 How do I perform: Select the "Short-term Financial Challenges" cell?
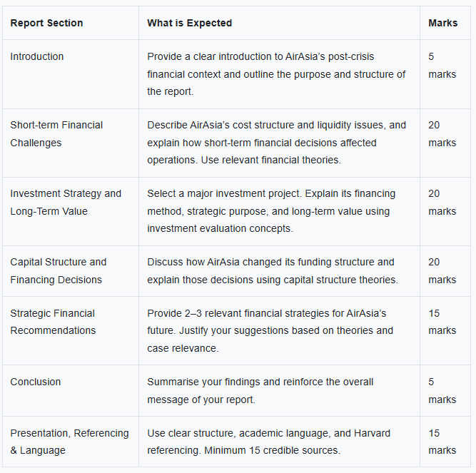pyautogui.click(x=56, y=134)
